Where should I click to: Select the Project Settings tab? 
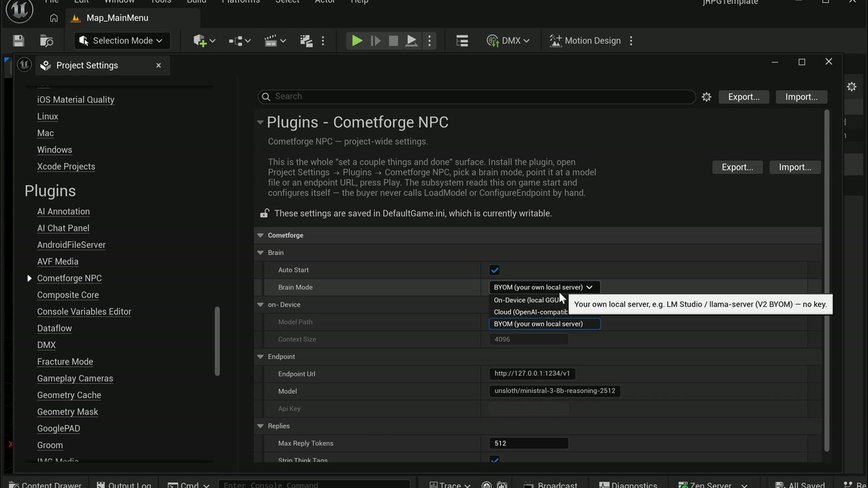pos(87,65)
